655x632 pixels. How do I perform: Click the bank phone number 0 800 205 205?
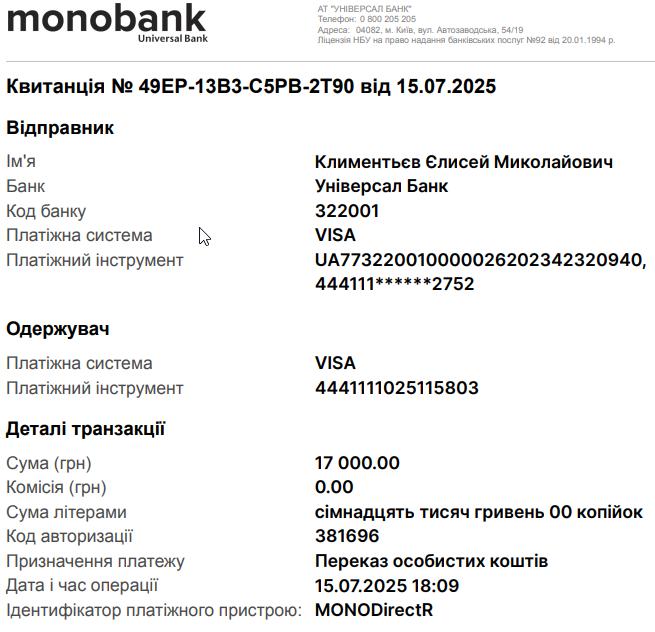[x=388, y=19]
